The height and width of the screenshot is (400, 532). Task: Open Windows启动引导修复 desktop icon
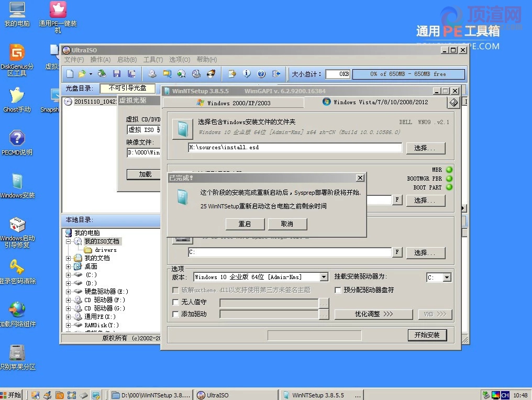17,233
